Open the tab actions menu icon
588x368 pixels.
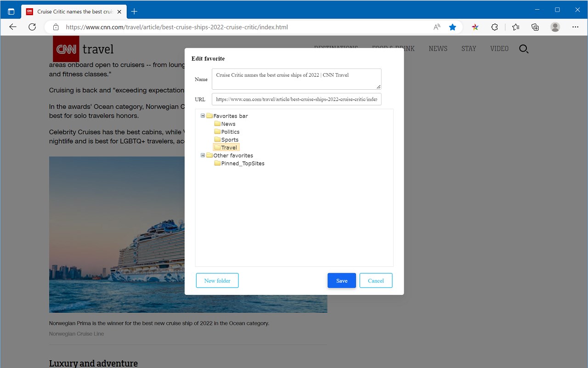tap(11, 11)
